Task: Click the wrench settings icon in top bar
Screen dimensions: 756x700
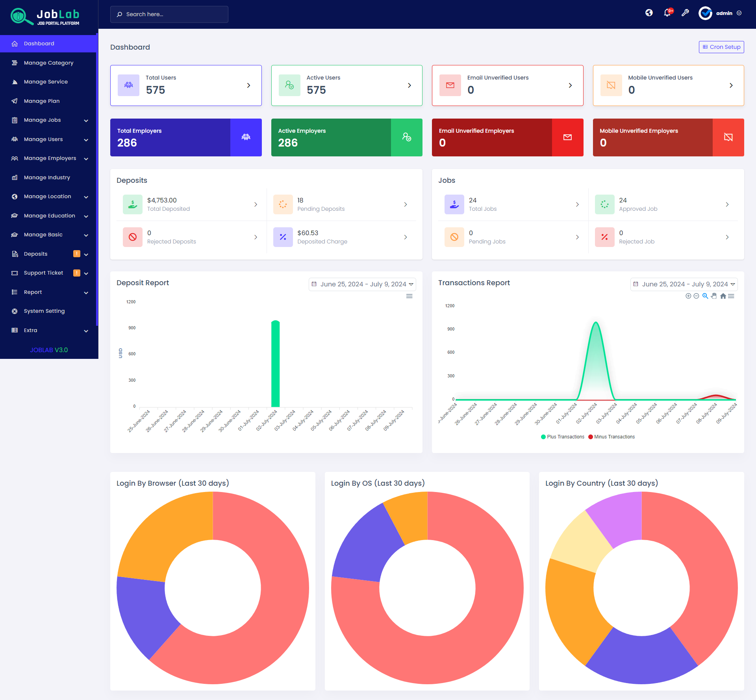Action: point(685,13)
